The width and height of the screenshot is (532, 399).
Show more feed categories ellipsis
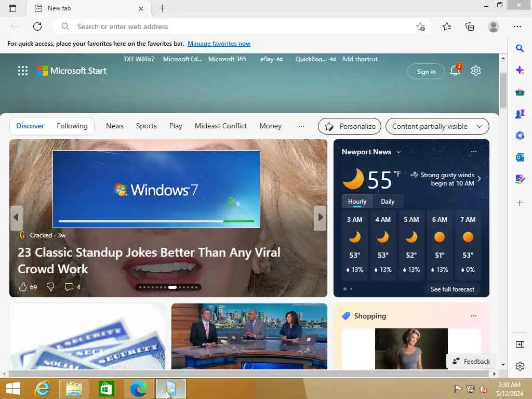[x=301, y=126]
